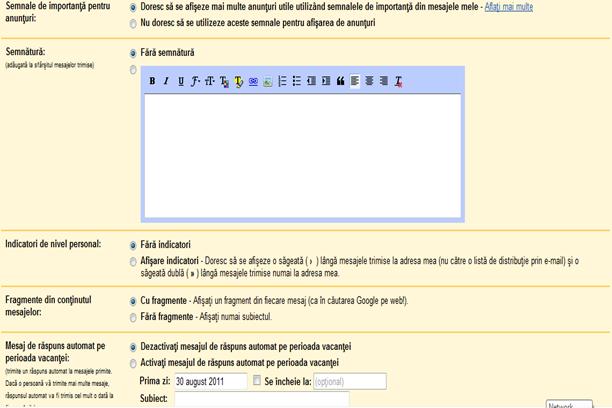Viewport: 612px width, 408px height.
Task: Align signature text left
Action: (355, 81)
